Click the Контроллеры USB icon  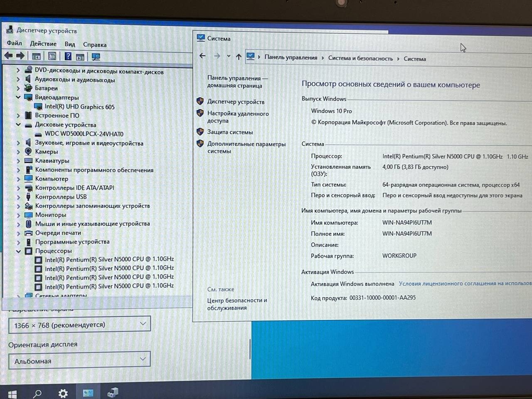coord(28,197)
